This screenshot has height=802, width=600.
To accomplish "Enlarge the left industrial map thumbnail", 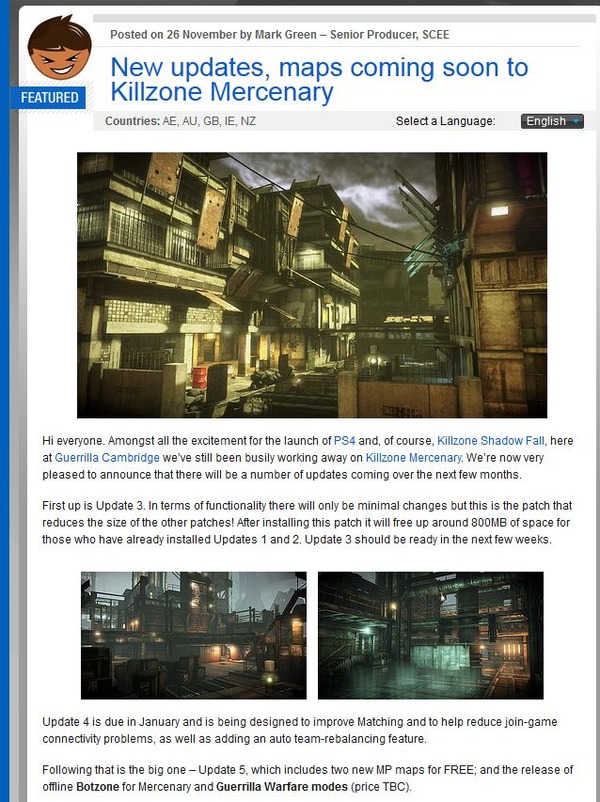I will (194, 635).
